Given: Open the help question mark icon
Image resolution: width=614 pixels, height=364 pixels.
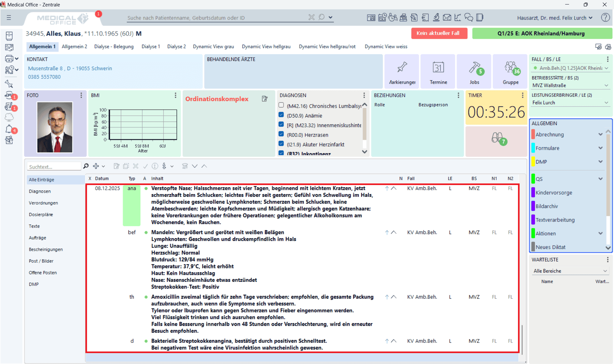Looking at the screenshot, I should pos(605,18).
